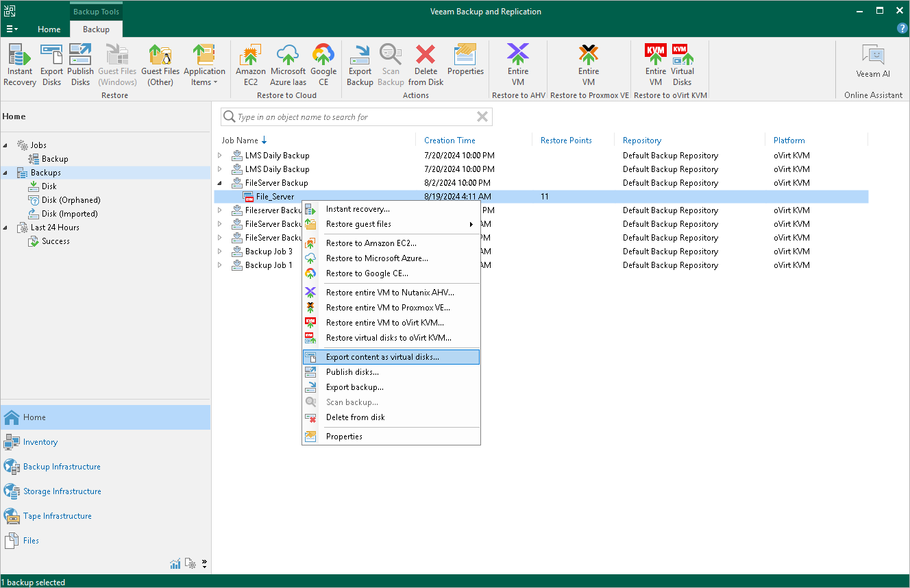Click Amazon EC2 restore icon
The height and width of the screenshot is (588, 910).
(x=251, y=65)
